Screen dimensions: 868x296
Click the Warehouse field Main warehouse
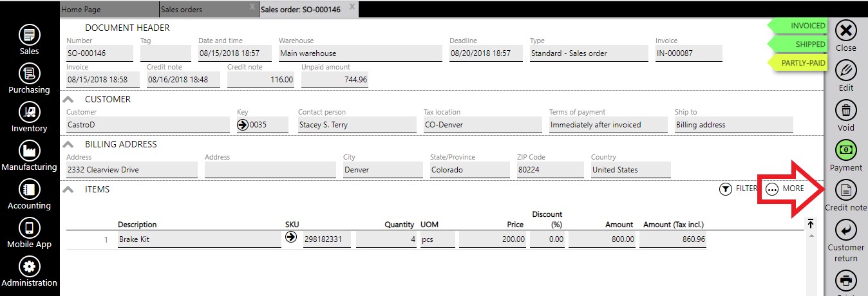pos(361,53)
